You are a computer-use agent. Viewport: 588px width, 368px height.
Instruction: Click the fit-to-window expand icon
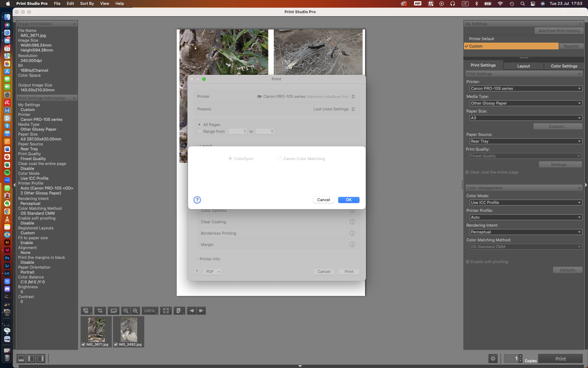point(166,311)
